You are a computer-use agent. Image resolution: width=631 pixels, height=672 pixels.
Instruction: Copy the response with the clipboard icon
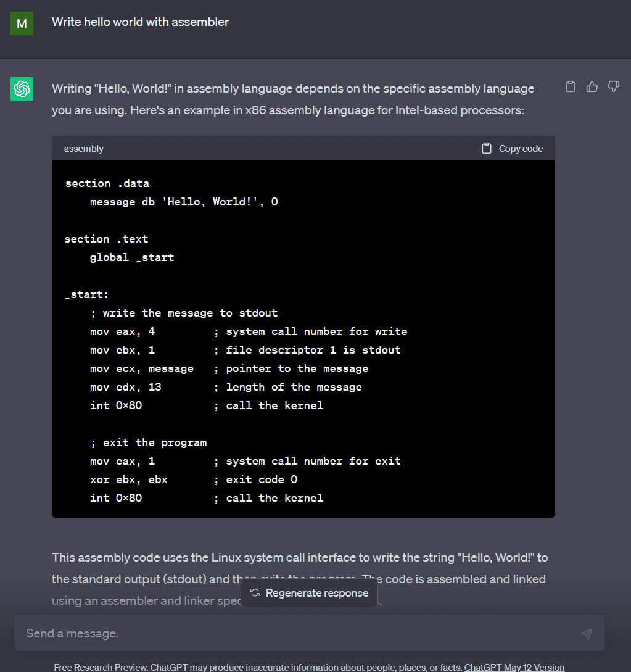coord(570,86)
